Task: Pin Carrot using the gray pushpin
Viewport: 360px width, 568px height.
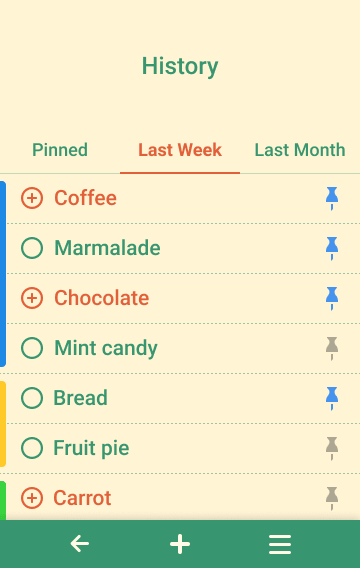Action: (332, 498)
